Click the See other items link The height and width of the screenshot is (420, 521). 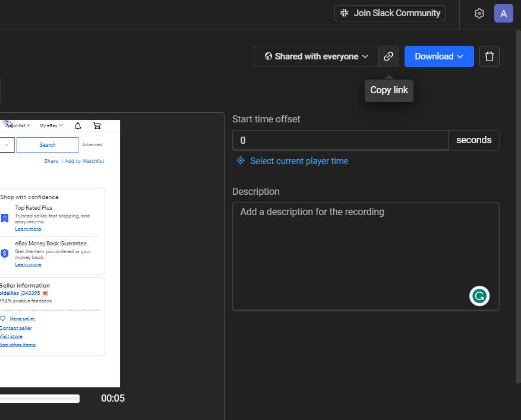18,345
